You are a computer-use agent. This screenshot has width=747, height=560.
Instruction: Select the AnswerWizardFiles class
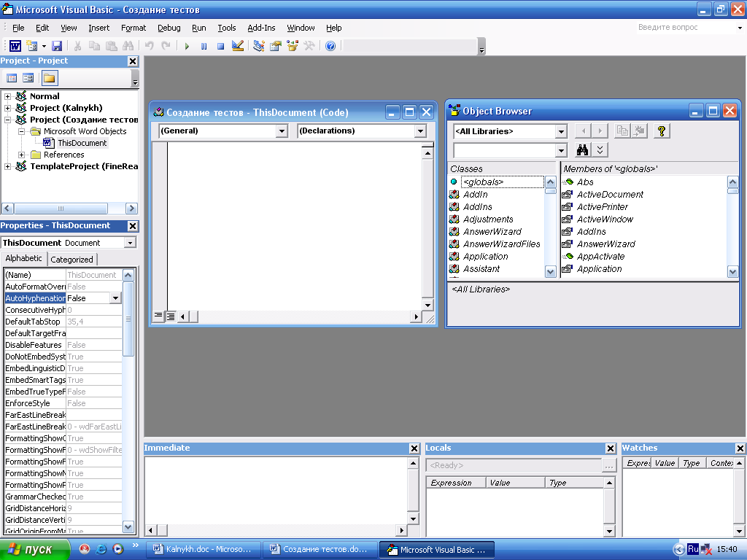[502, 244]
